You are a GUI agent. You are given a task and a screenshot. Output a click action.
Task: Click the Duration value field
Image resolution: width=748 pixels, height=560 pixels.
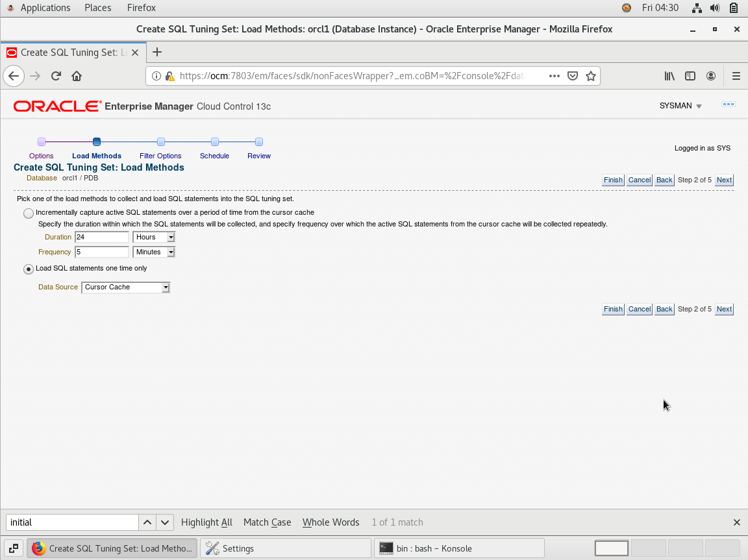(101, 237)
